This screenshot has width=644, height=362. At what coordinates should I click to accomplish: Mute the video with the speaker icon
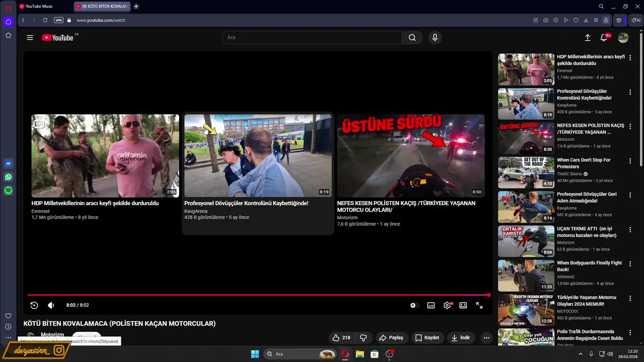(51, 305)
